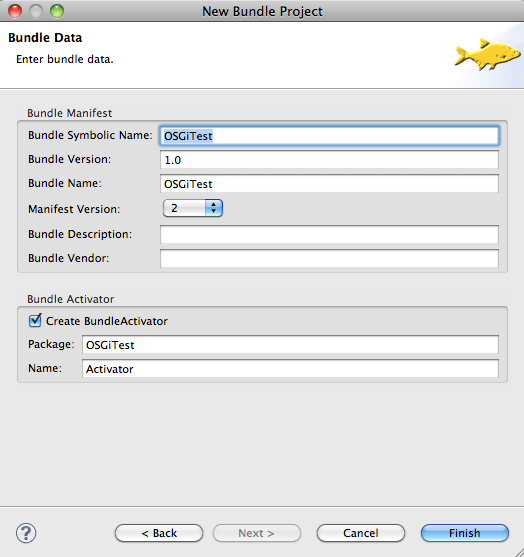Click the Bundle Symbolic Name label

pyautogui.click(x=90, y=135)
